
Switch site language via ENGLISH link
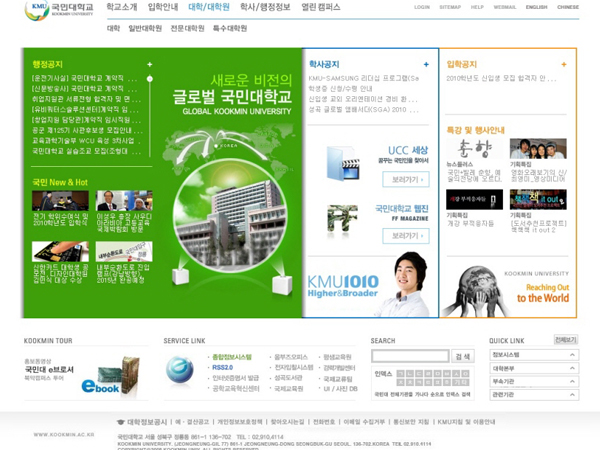(x=536, y=7)
